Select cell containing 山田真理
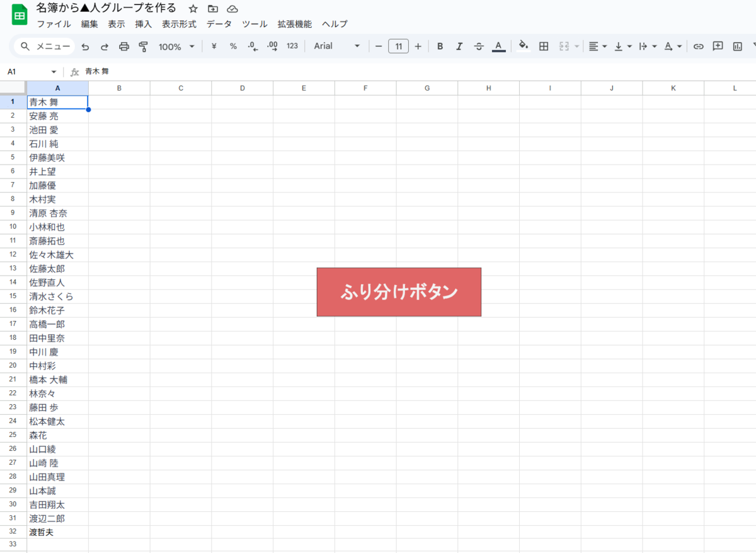The width and height of the screenshot is (756, 553). 57,477
